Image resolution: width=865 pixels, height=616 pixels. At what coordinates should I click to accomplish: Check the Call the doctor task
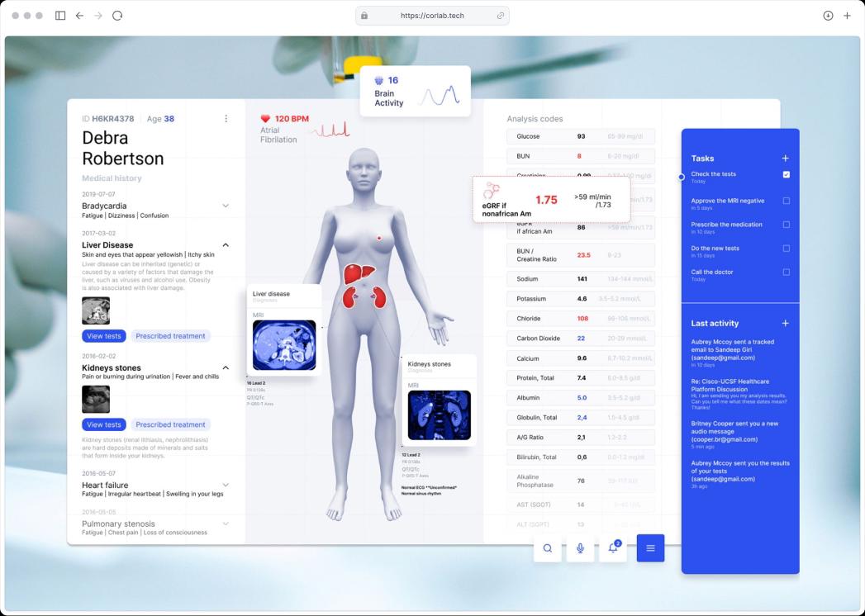[787, 272]
